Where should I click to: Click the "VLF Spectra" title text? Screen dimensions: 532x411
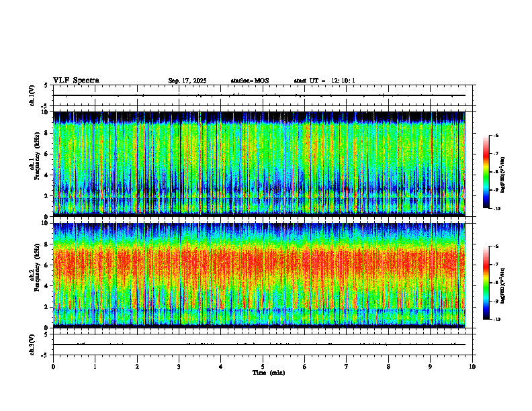tap(76, 81)
